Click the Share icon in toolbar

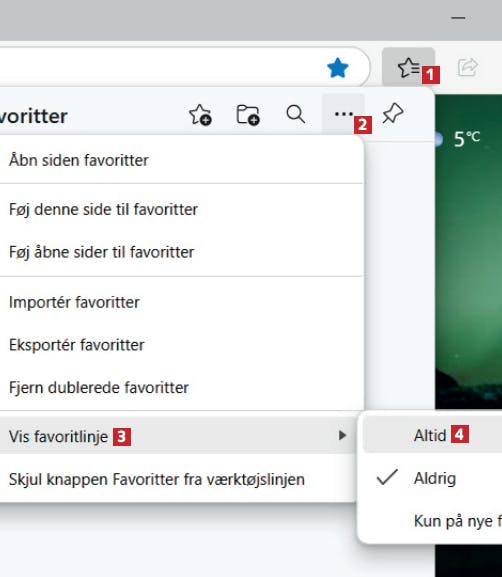tap(468, 67)
